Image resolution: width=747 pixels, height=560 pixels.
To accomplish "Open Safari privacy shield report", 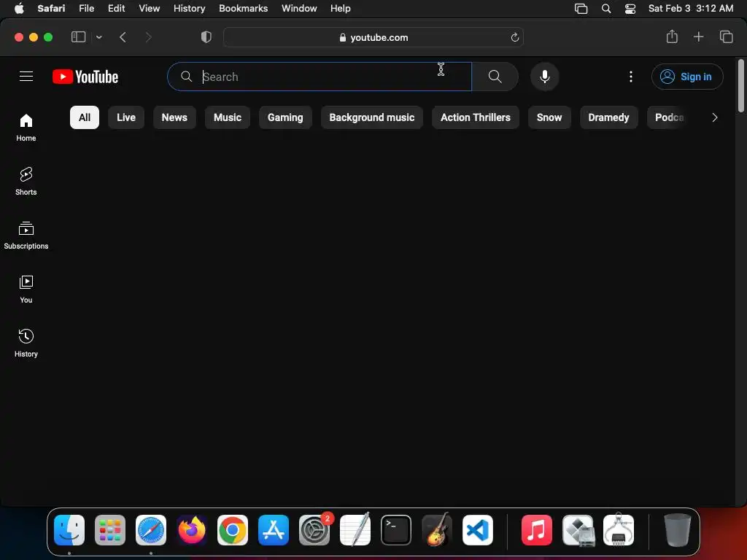I will point(206,37).
